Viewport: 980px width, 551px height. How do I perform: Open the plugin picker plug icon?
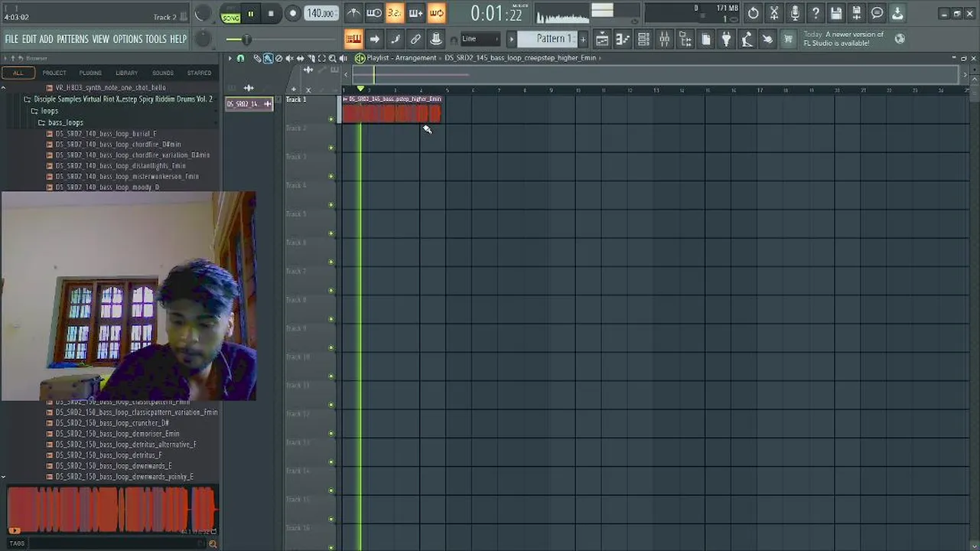point(726,39)
